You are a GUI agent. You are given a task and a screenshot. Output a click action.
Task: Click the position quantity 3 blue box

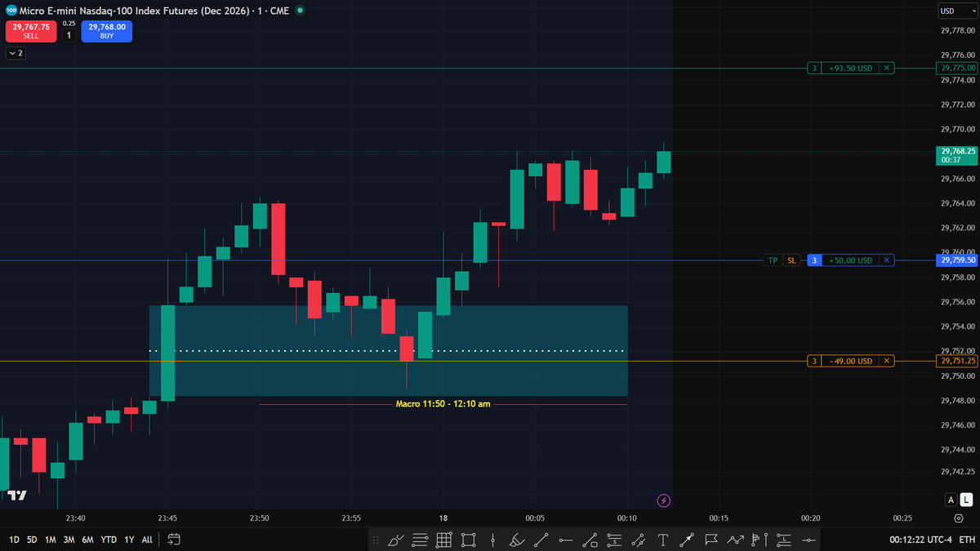[813, 260]
